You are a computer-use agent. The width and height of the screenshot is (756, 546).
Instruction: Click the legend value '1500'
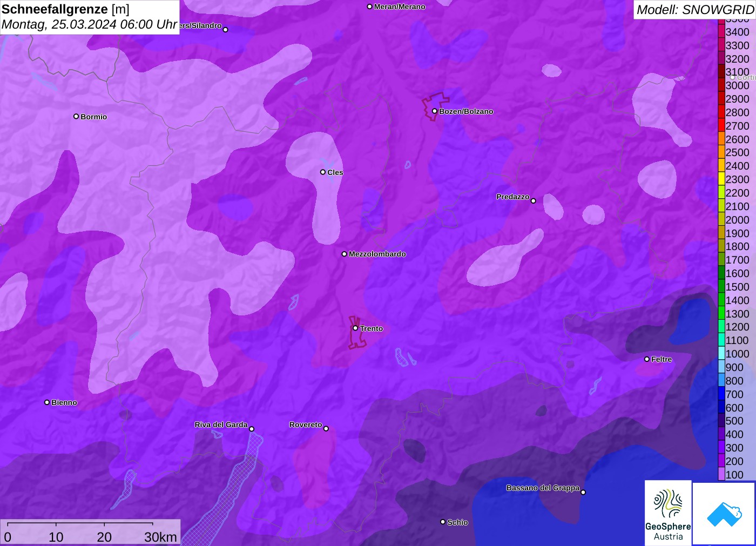point(737,287)
